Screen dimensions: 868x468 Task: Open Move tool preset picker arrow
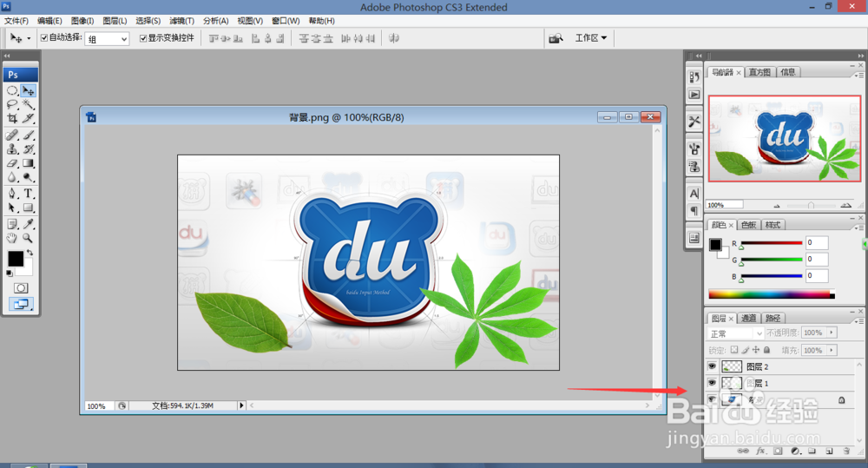coord(29,39)
